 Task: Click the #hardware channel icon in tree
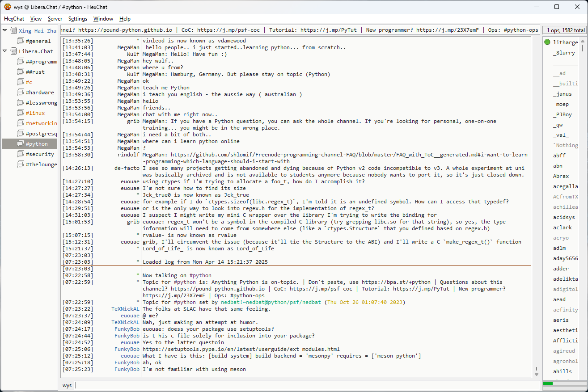point(20,93)
